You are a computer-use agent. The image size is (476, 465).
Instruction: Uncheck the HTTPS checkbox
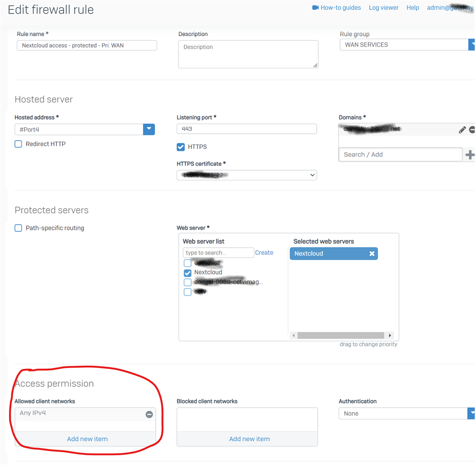[181, 147]
